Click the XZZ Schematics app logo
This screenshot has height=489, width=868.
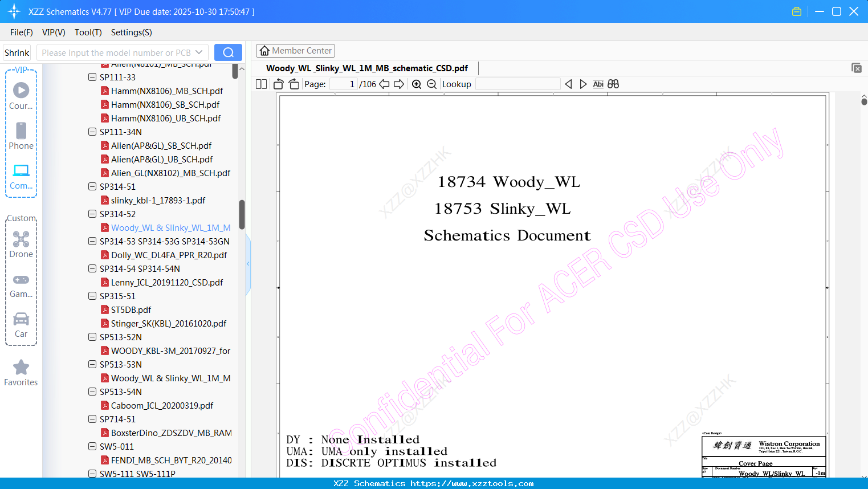[x=14, y=11]
